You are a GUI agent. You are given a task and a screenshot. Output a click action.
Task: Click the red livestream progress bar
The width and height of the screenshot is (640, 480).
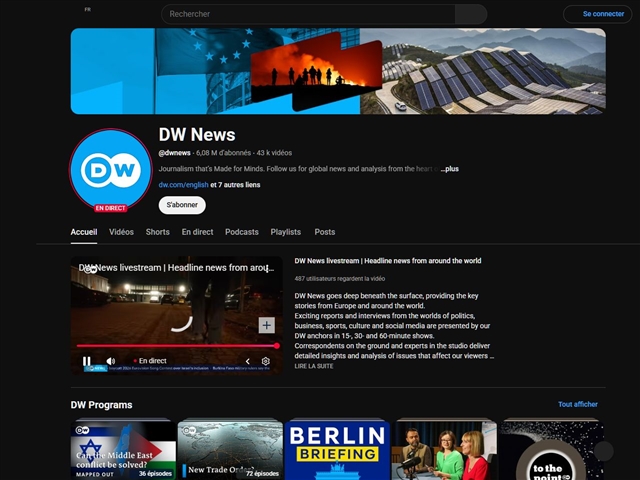point(177,346)
